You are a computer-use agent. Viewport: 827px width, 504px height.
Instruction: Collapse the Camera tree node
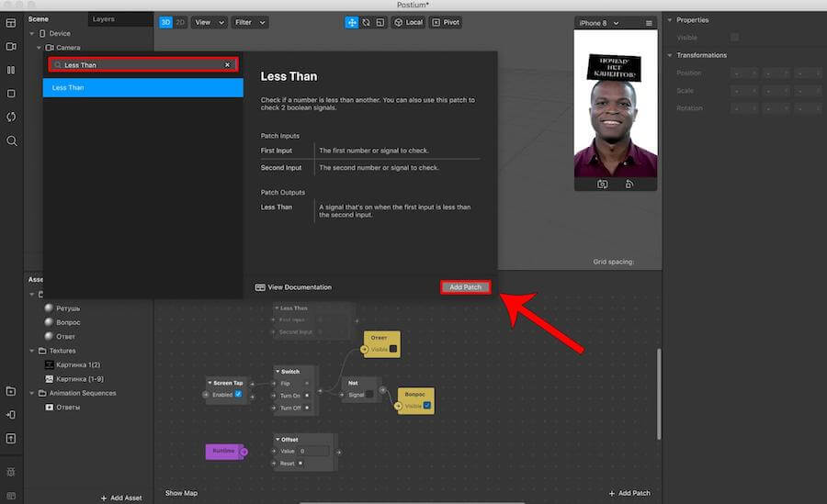[39, 48]
